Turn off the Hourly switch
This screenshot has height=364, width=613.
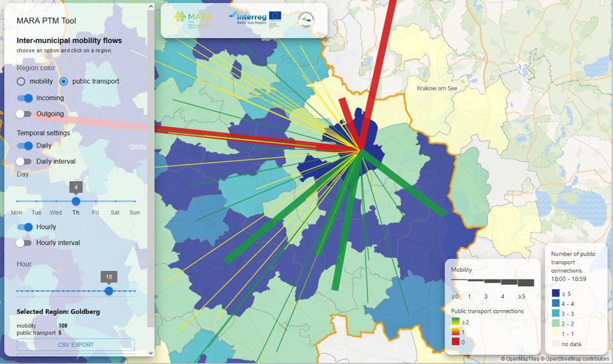click(25, 227)
